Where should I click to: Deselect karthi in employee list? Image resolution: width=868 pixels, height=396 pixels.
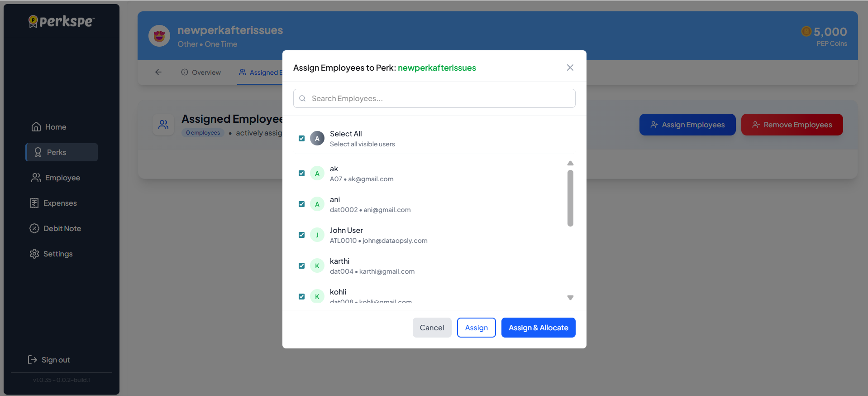point(301,266)
